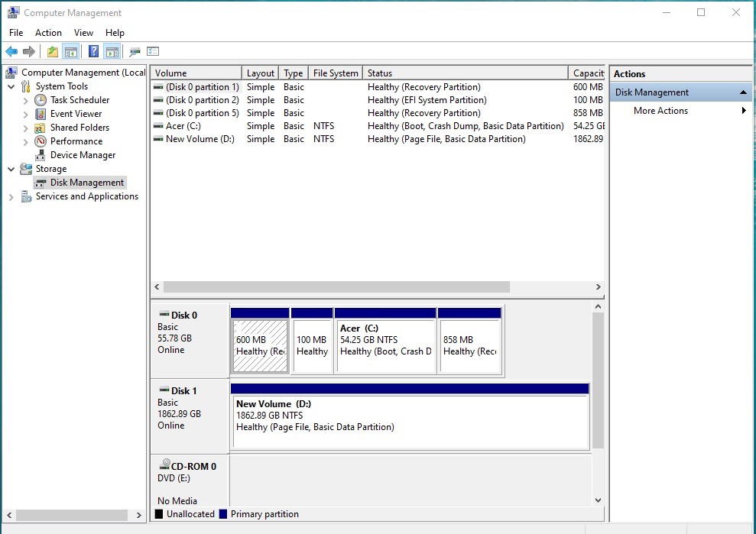Select the (Disk 0 partition 1) row

[378, 87]
